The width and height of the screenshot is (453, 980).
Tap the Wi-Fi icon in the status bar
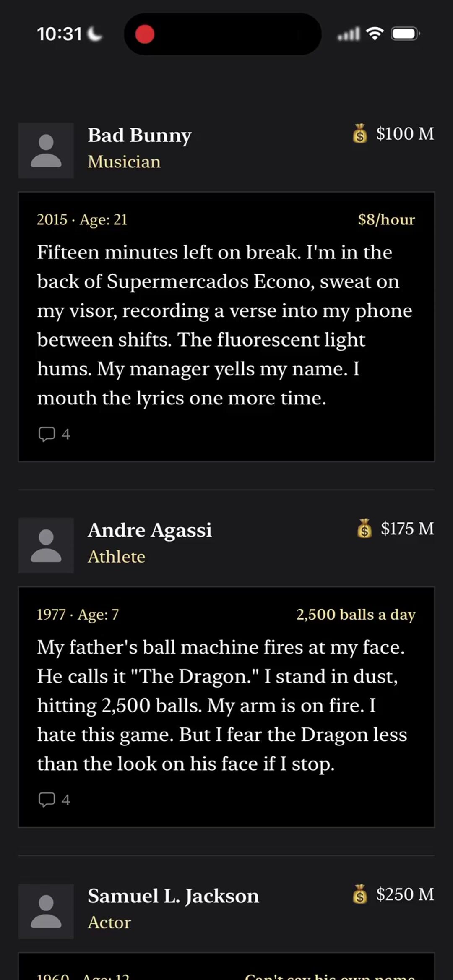pos(375,34)
